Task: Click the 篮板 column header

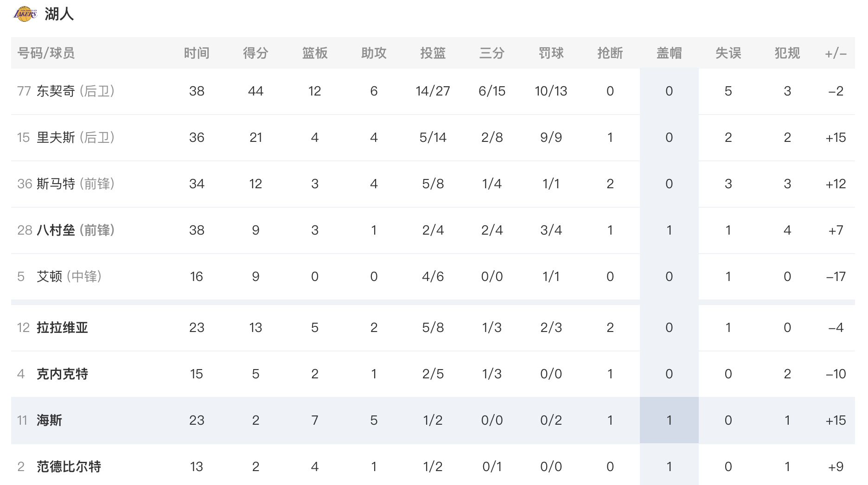Action: coord(314,53)
